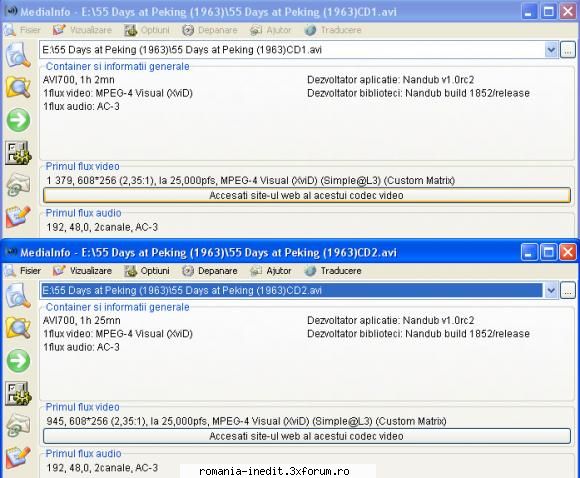Click open folder icon in CD2 window sidebar

(18, 328)
